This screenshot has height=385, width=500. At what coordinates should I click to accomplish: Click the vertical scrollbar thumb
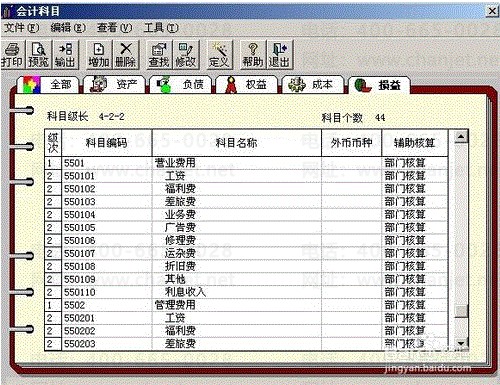461,311
